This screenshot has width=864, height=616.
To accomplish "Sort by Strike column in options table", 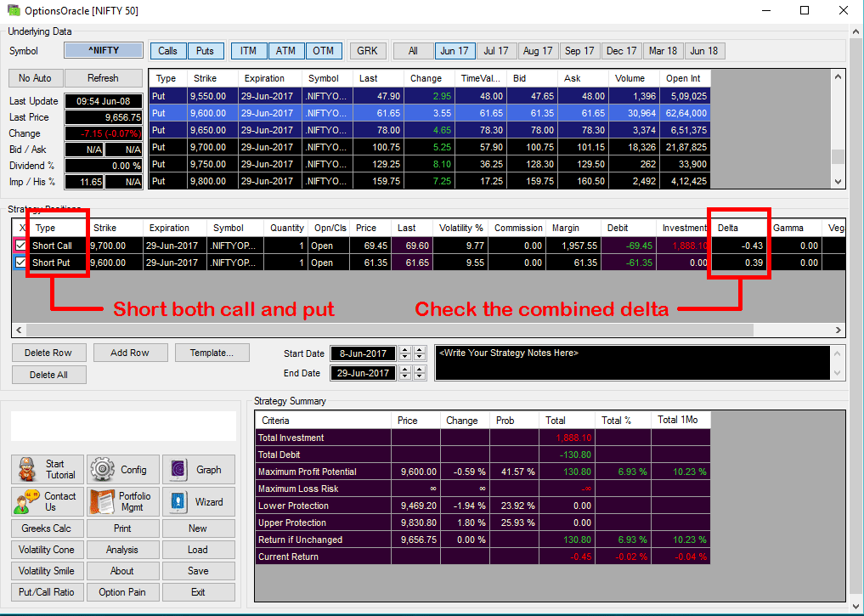I will coord(212,78).
